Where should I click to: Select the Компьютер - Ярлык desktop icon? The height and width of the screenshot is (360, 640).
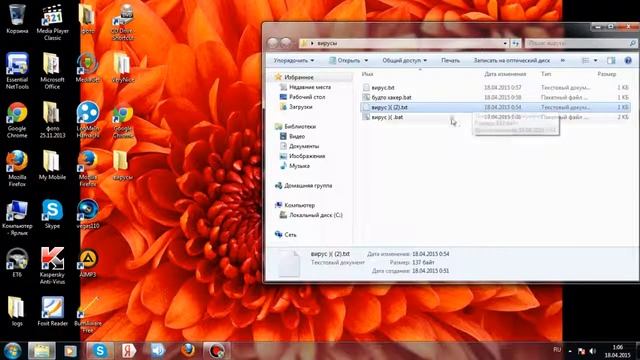coord(17,218)
